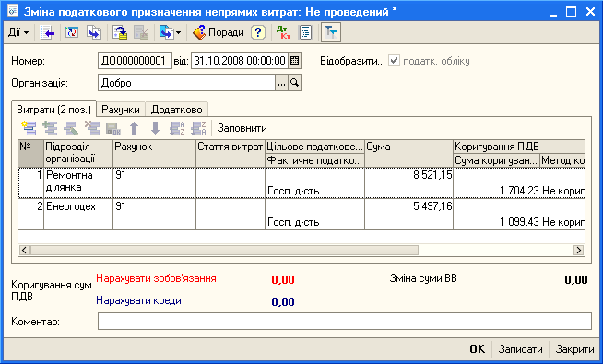
Task: Sort rows ascending A-Z icon
Action: pyautogui.click(x=177, y=128)
